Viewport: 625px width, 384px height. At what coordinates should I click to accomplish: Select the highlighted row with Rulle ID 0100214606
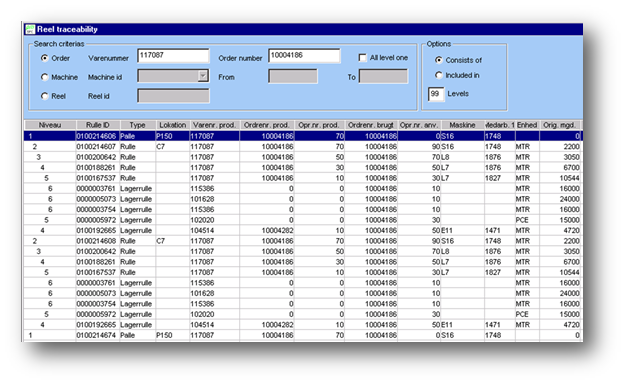[303, 136]
